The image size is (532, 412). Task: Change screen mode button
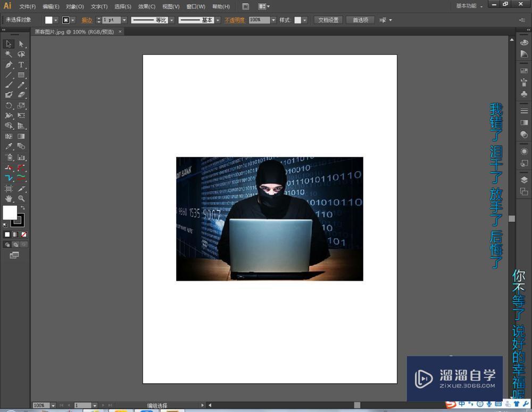click(x=14, y=255)
